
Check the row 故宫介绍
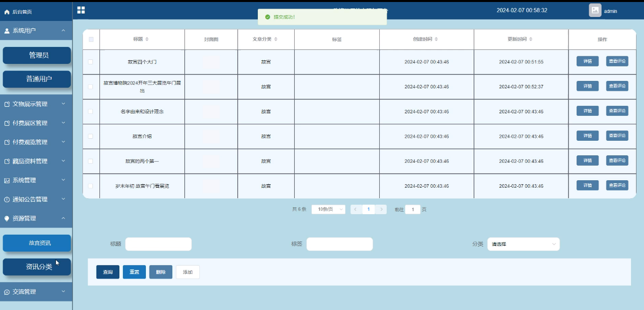click(x=90, y=136)
